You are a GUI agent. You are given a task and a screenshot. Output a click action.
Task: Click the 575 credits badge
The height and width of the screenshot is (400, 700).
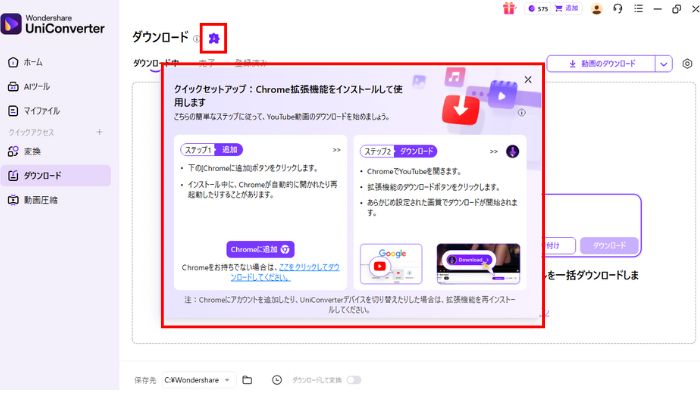coord(538,8)
